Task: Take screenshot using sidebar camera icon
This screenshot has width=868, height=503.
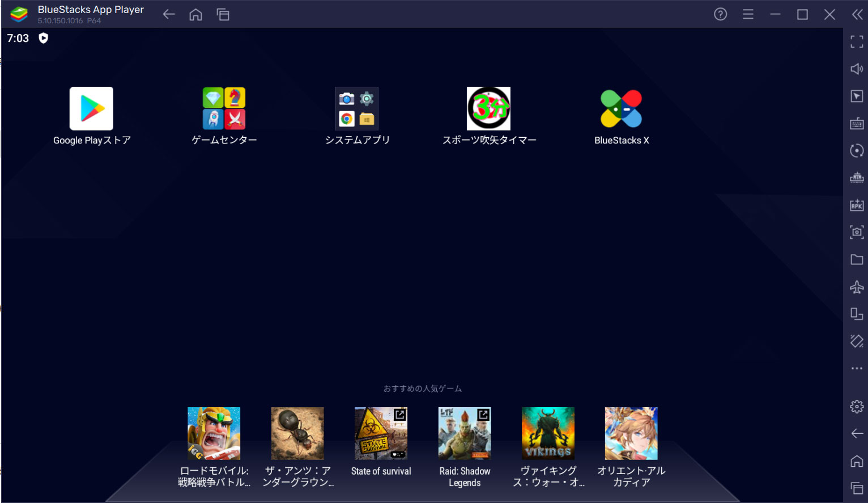Action: coord(857,232)
